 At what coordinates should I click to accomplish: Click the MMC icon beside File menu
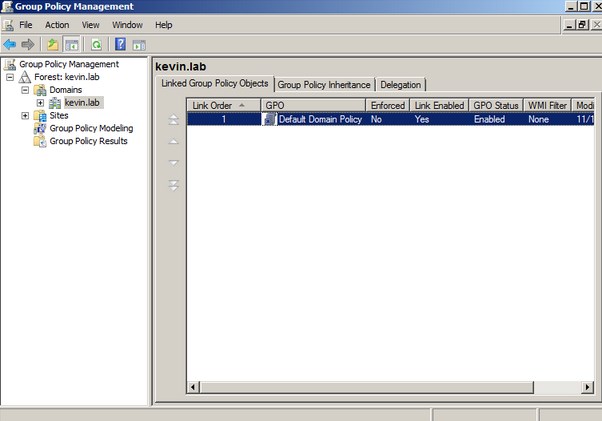[x=8, y=25]
